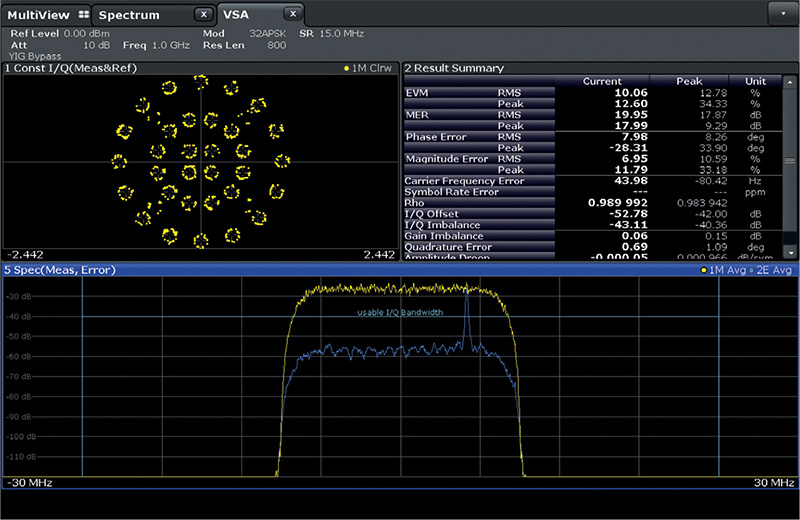Viewport: 800px width, 520px height.
Task: Click the Freq 1.0 GHz setting
Action: click(x=155, y=46)
